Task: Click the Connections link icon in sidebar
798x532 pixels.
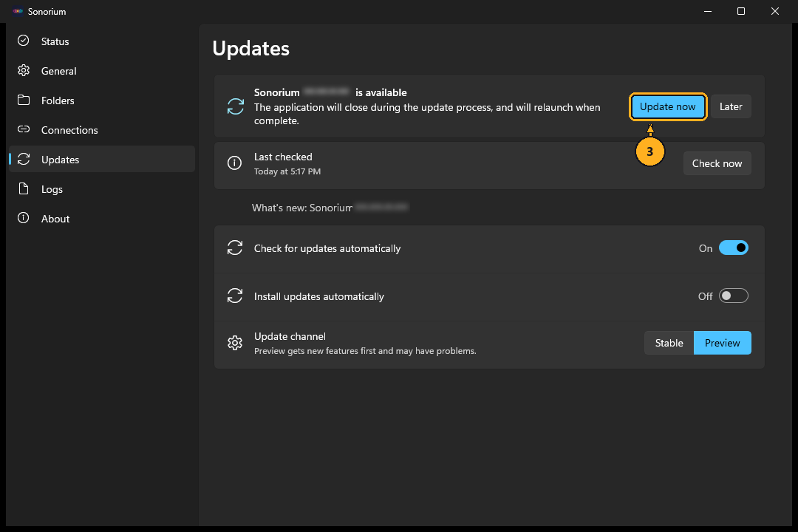Action: point(24,129)
